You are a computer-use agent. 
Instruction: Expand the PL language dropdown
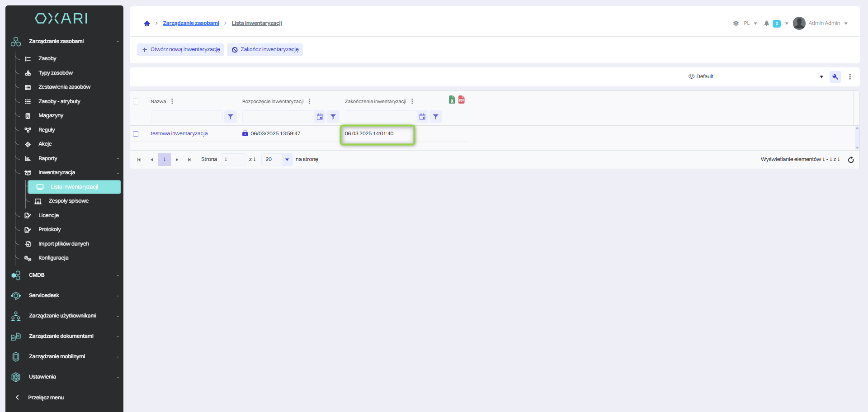point(750,24)
